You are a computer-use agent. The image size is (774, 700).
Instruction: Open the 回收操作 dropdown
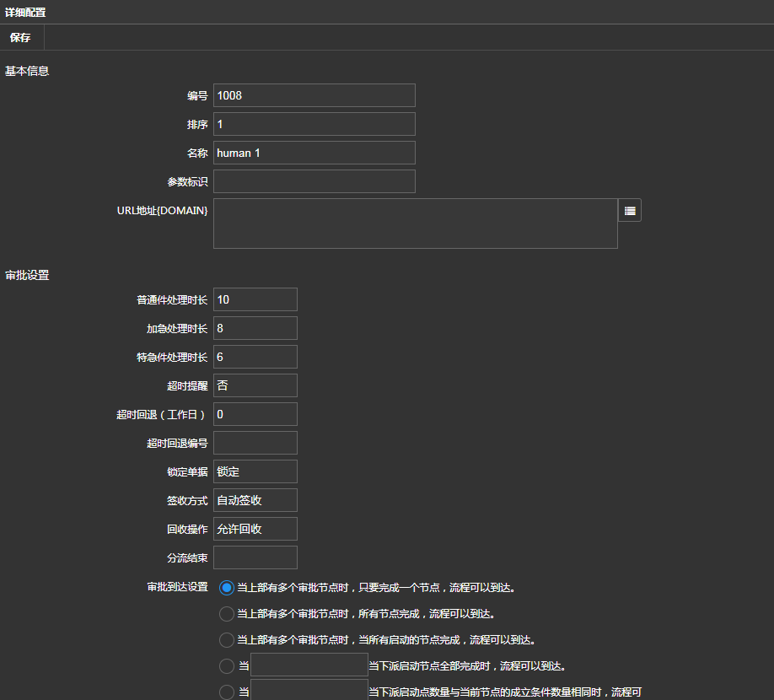pos(255,529)
